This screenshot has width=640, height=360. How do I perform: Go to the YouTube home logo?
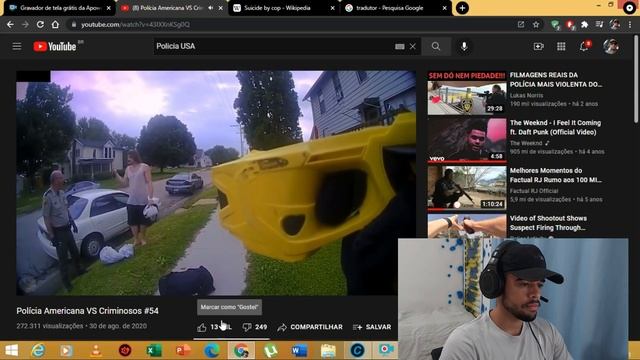coord(55,47)
